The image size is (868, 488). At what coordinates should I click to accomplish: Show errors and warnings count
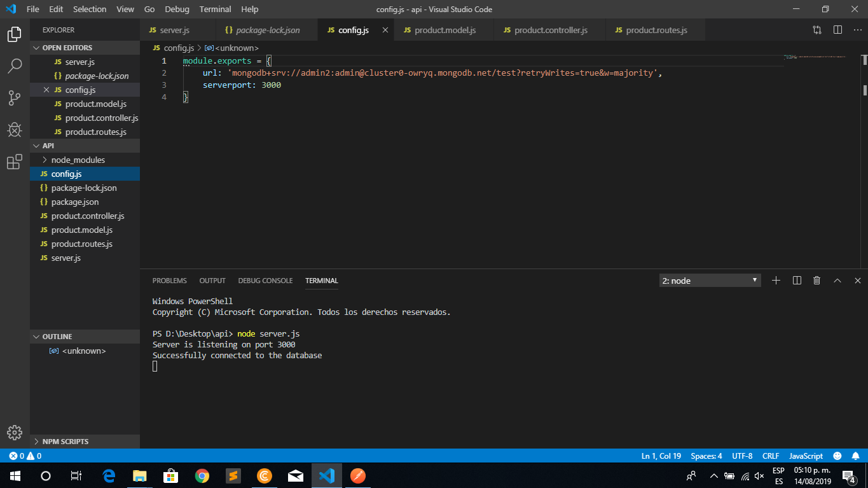click(x=25, y=456)
